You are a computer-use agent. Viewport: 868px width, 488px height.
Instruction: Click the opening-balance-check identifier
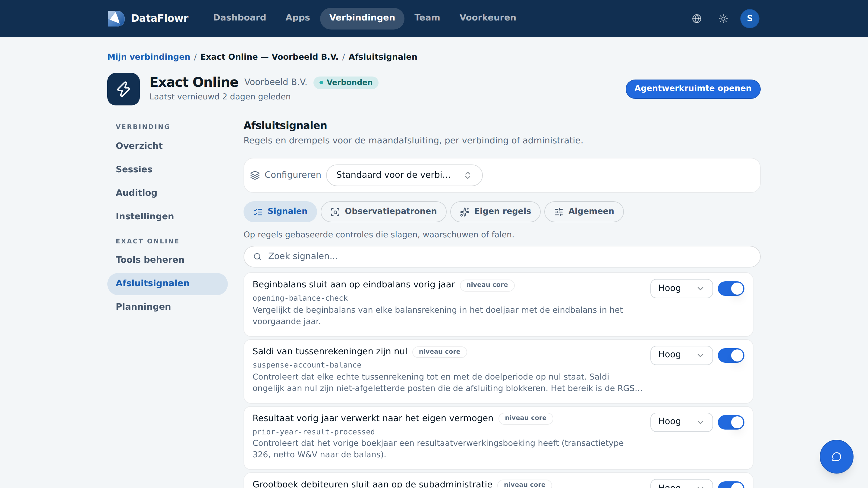pos(300,298)
